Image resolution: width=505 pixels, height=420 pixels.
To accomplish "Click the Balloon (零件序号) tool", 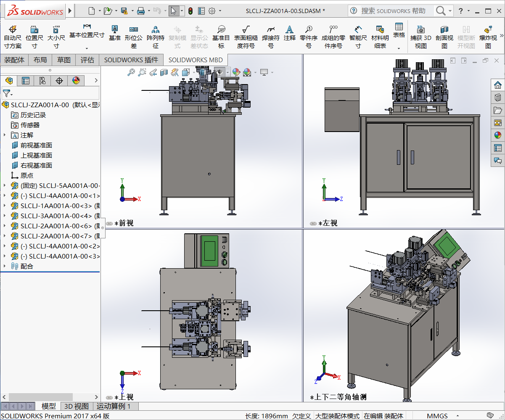I will [309, 37].
